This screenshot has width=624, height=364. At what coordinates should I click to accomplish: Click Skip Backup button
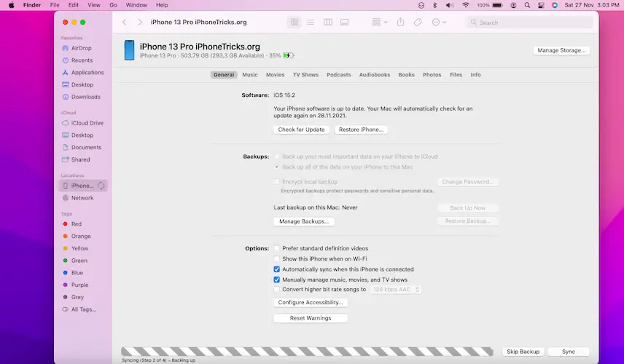[523, 352]
